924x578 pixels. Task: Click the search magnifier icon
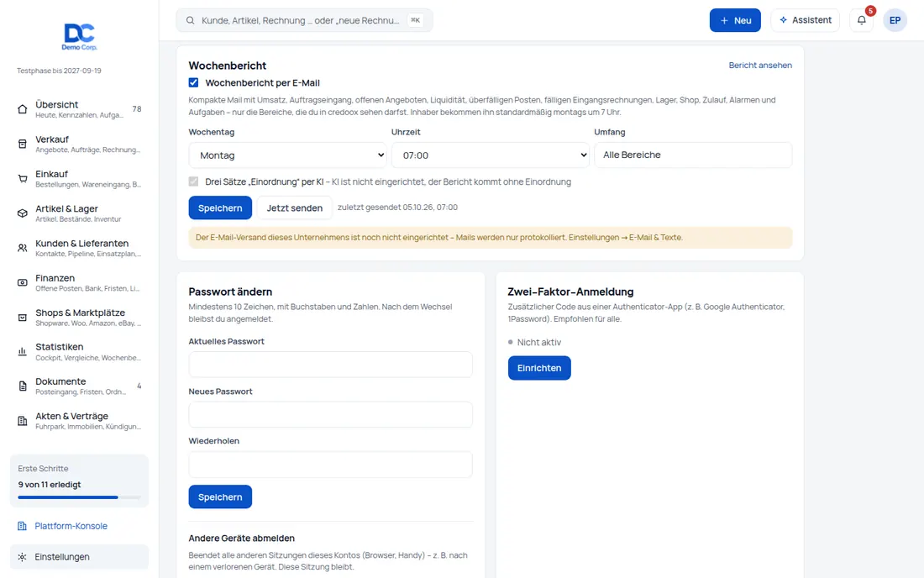(191, 21)
